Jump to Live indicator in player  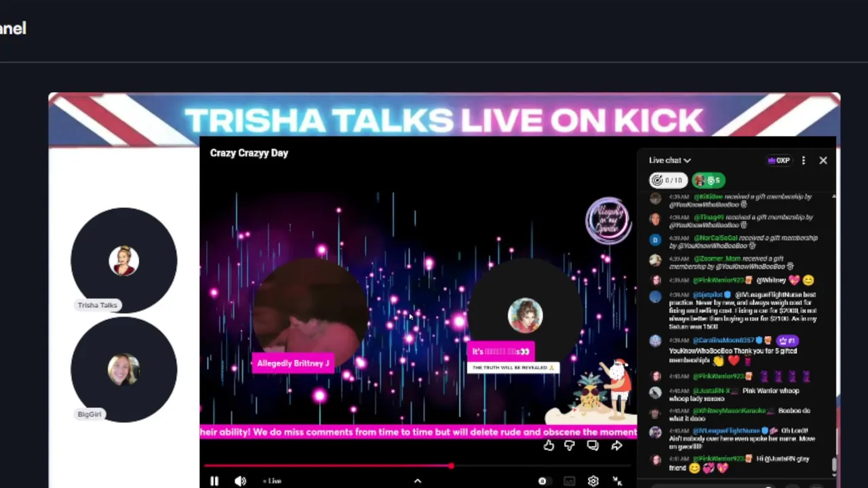273,481
